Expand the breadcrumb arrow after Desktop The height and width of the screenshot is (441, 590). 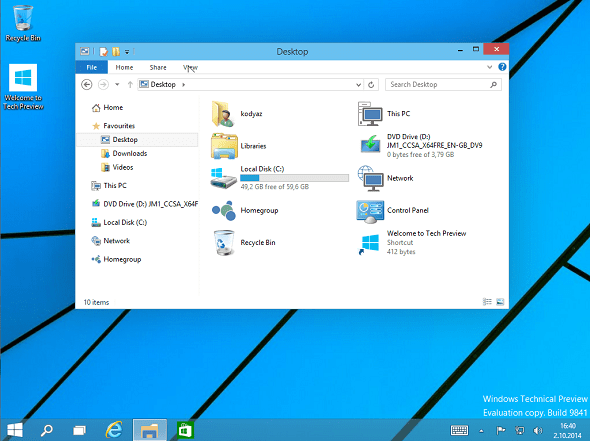(184, 85)
